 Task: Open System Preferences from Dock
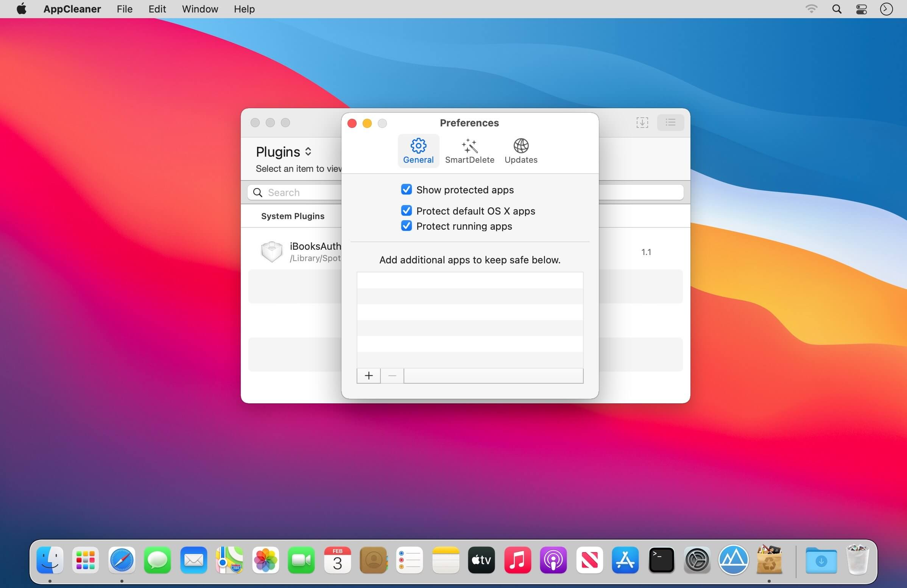point(697,560)
